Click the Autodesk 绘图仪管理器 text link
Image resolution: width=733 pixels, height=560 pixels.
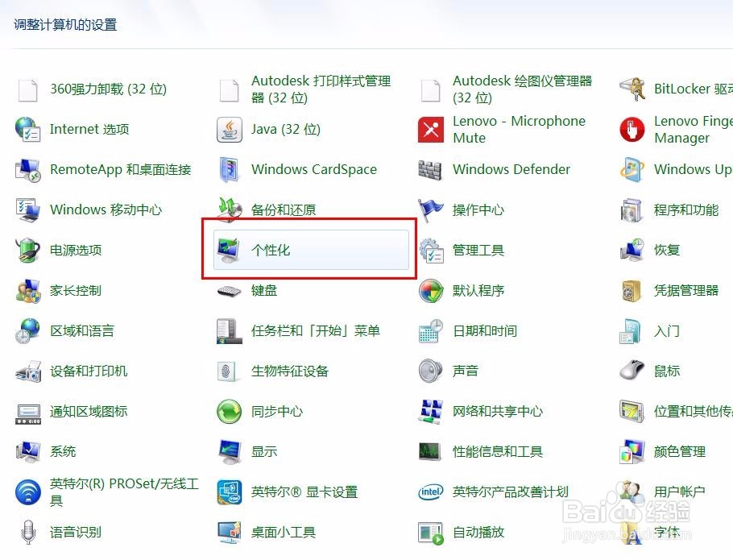tap(522, 89)
